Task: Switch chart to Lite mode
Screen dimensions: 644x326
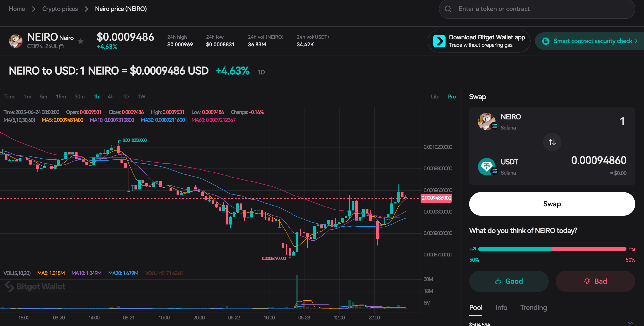Action: point(435,97)
